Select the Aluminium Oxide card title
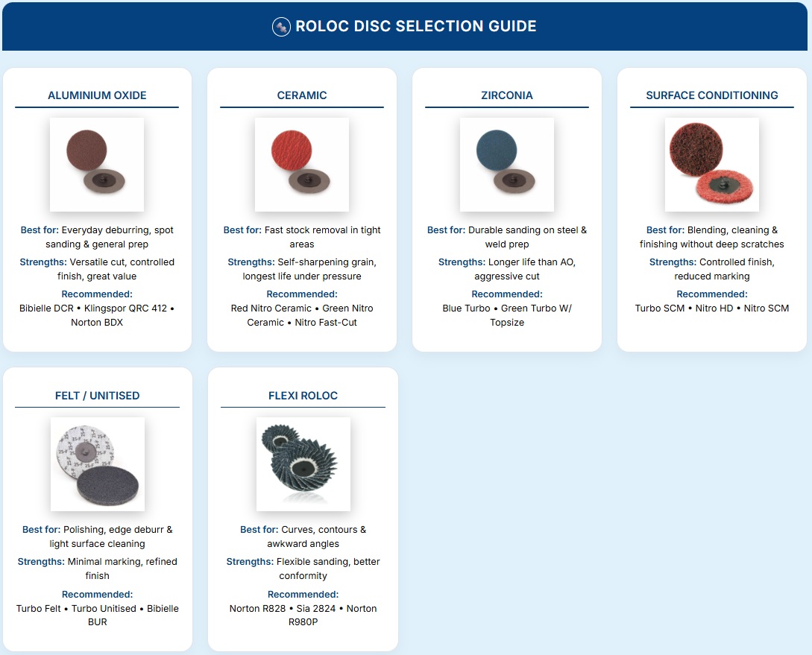The height and width of the screenshot is (655, 812). [97, 95]
